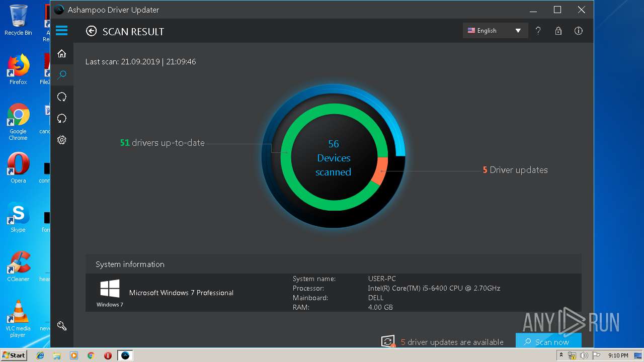This screenshot has height=362, width=644.
Task: Click the Ashampoo logo in the title bar
Action: (x=59, y=10)
